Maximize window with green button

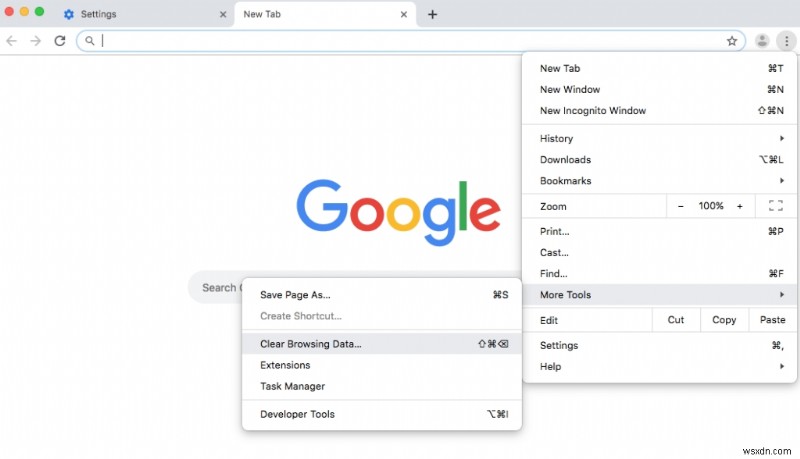point(39,12)
